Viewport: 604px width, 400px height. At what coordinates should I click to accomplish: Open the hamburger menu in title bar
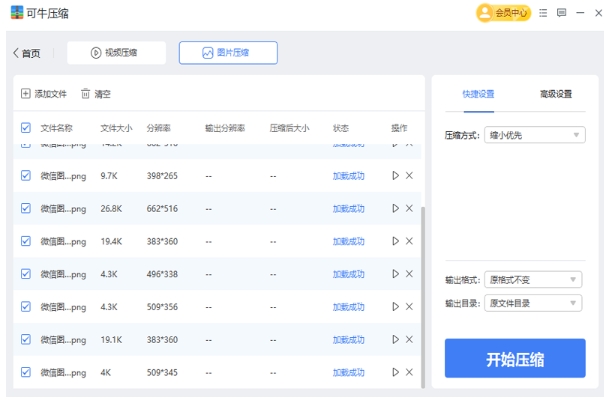(543, 13)
